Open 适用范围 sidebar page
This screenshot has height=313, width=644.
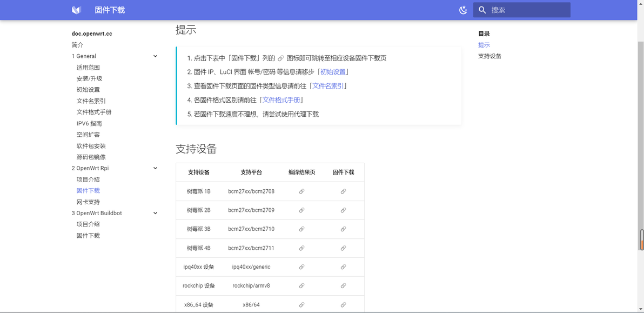click(x=88, y=68)
